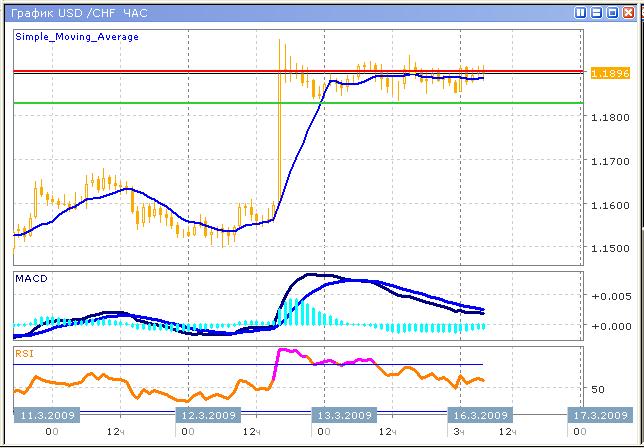Select the red horizontal level line
Viewport: 644px width, 448px height.
[150, 71]
